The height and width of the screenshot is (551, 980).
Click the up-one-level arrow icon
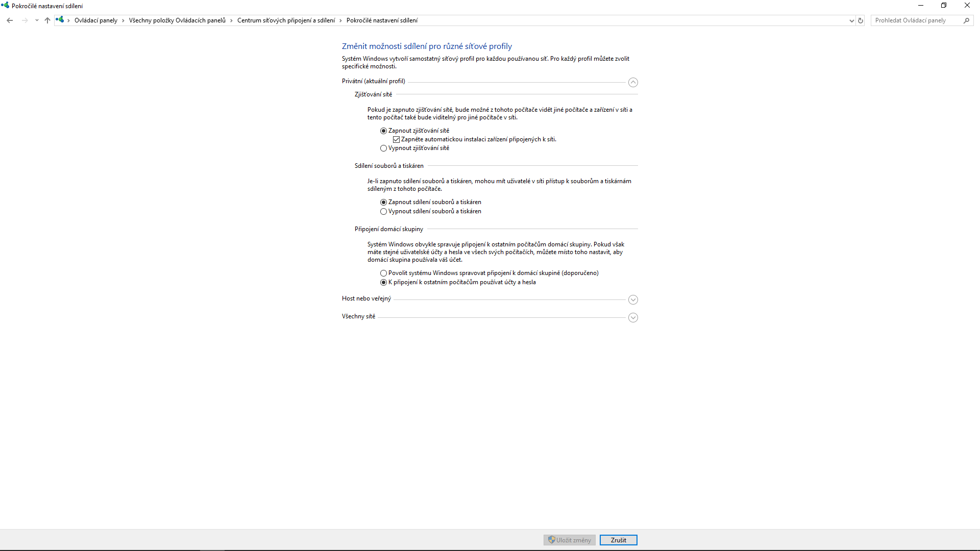click(x=47, y=20)
